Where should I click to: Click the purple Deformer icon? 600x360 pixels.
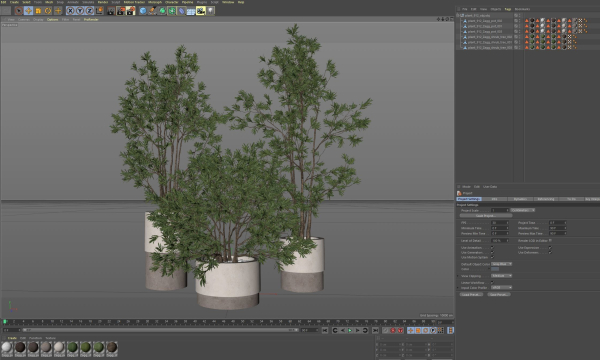point(181,11)
